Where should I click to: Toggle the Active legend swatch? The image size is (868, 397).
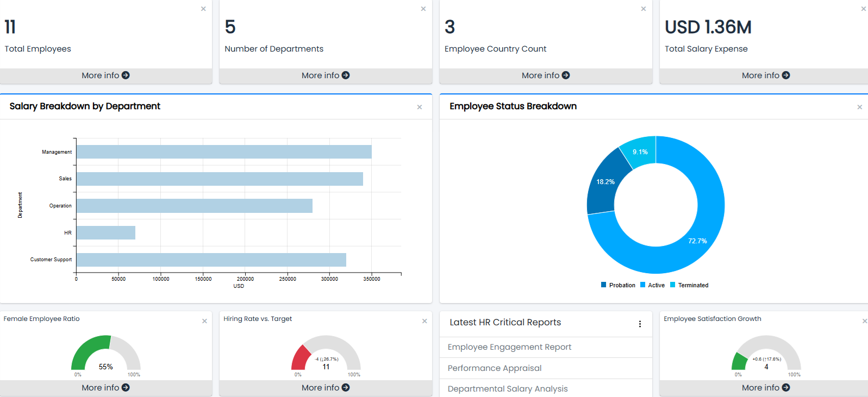[x=642, y=285]
